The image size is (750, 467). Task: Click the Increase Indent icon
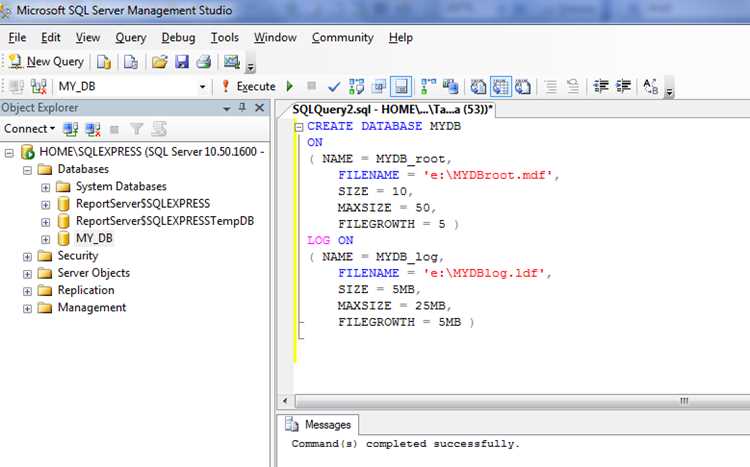coord(623,87)
